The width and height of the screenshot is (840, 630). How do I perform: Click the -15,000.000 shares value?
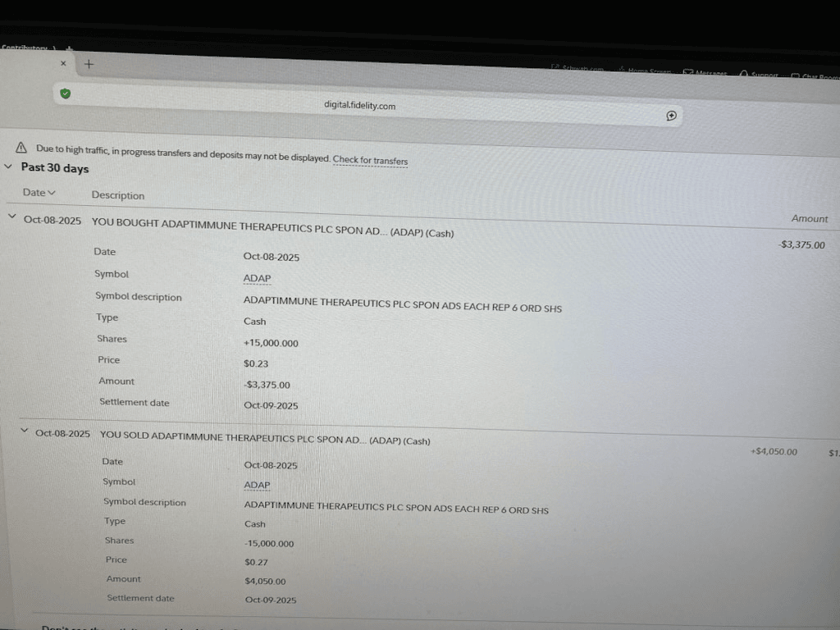[x=269, y=543]
